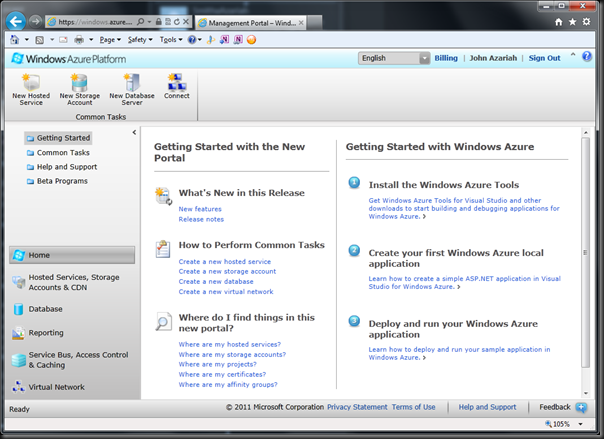Click the Feedback plus icon
The width and height of the screenshot is (604, 439).
tap(581, 407)
